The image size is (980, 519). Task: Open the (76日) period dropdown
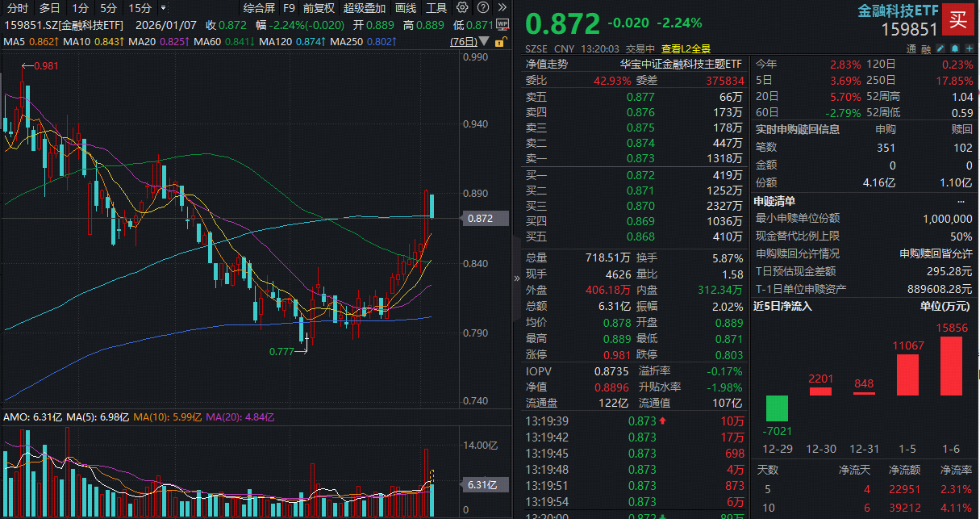click(x=464, y=40)
